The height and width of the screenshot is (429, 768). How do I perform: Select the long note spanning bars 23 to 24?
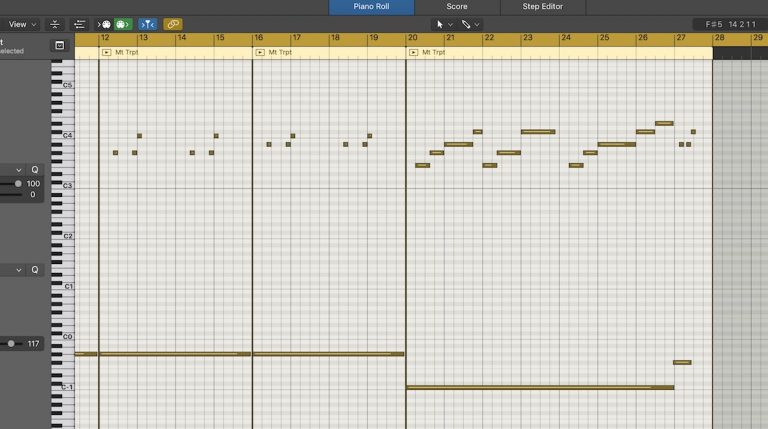[538, 132]
